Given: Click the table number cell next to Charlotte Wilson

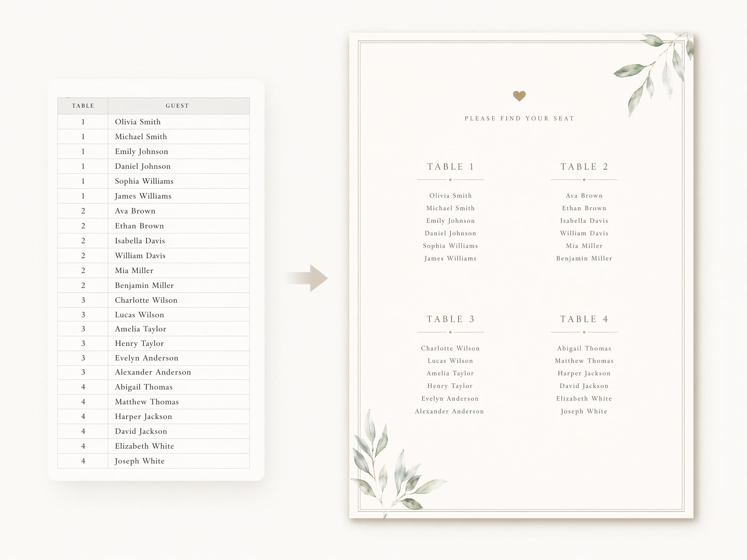Looking at the screenshot, I should (x=83, y=300).
